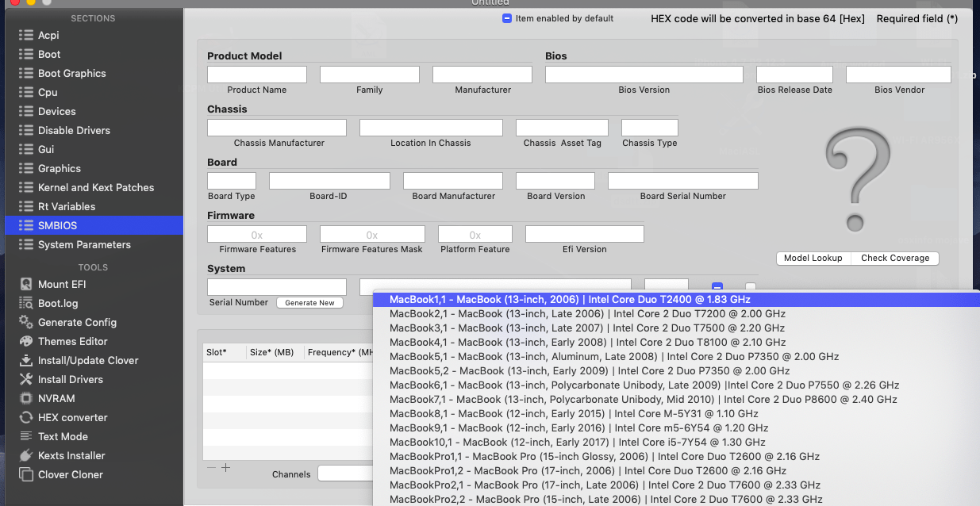
Task: Focus the Board-ID input field
Action: [329, 181]
